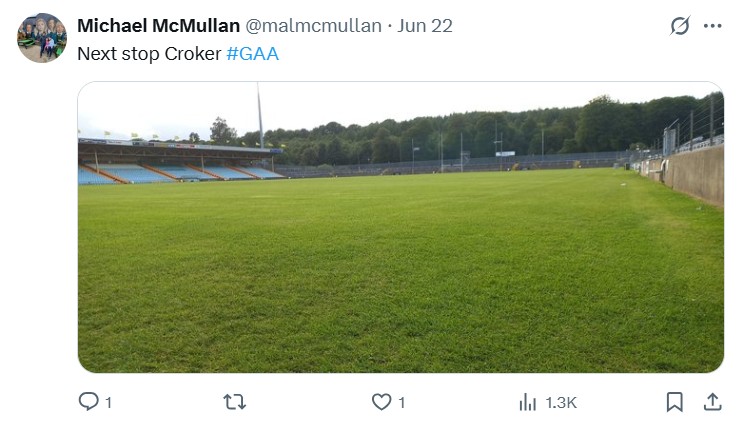
Task: Repost the Next stop Croker tweet
Action: (235, 402)
